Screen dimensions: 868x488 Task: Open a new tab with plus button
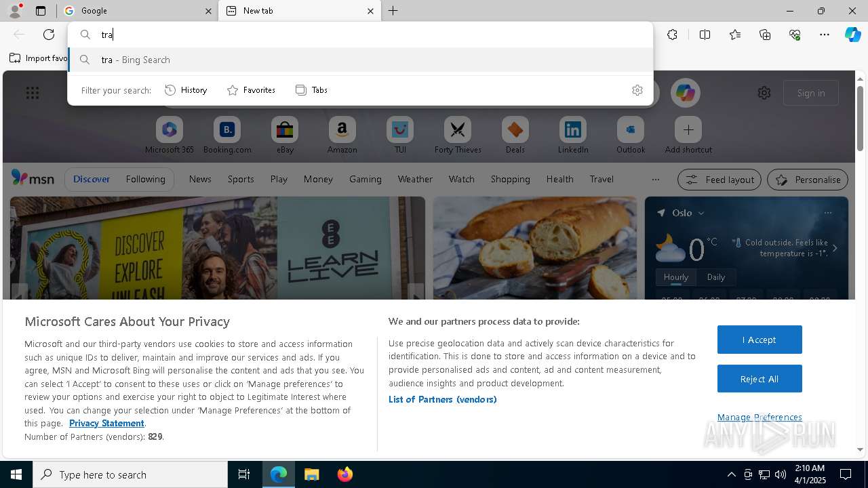(x=393, y=11)
